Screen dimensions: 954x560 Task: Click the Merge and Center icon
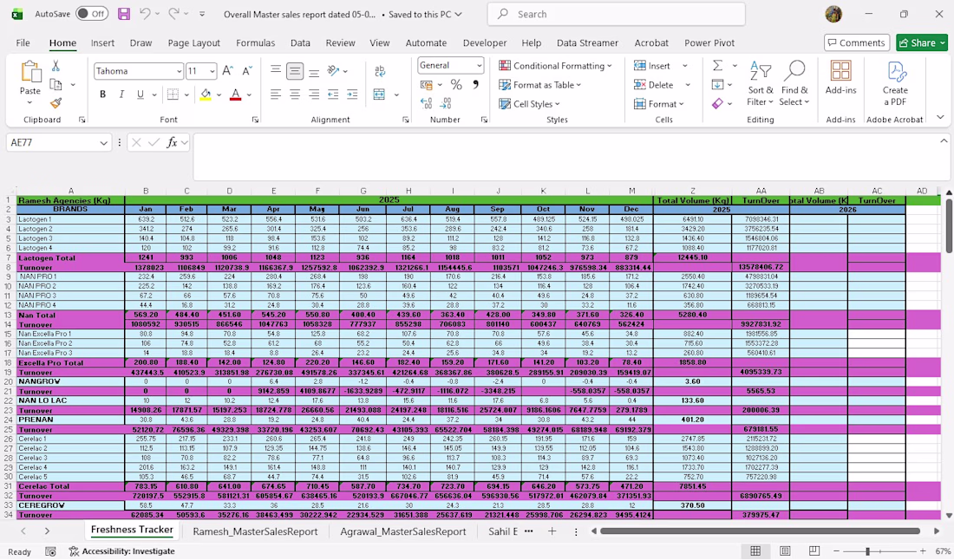(x=379, y=94)
